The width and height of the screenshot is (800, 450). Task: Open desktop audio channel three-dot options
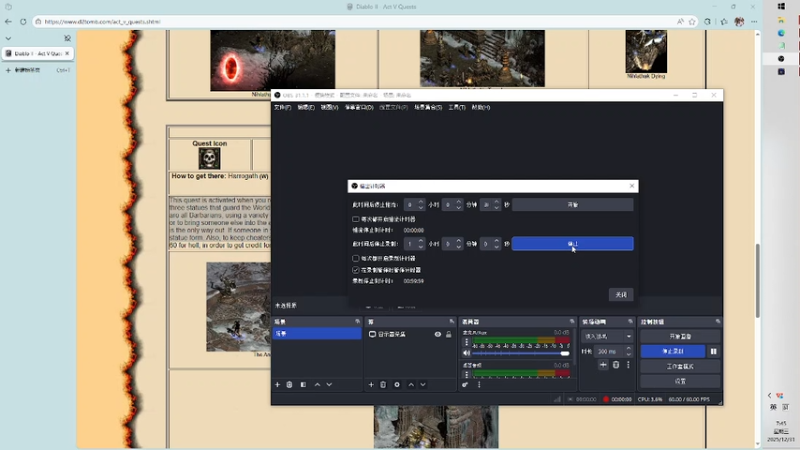pyautogui.click(x=466, y=374)
